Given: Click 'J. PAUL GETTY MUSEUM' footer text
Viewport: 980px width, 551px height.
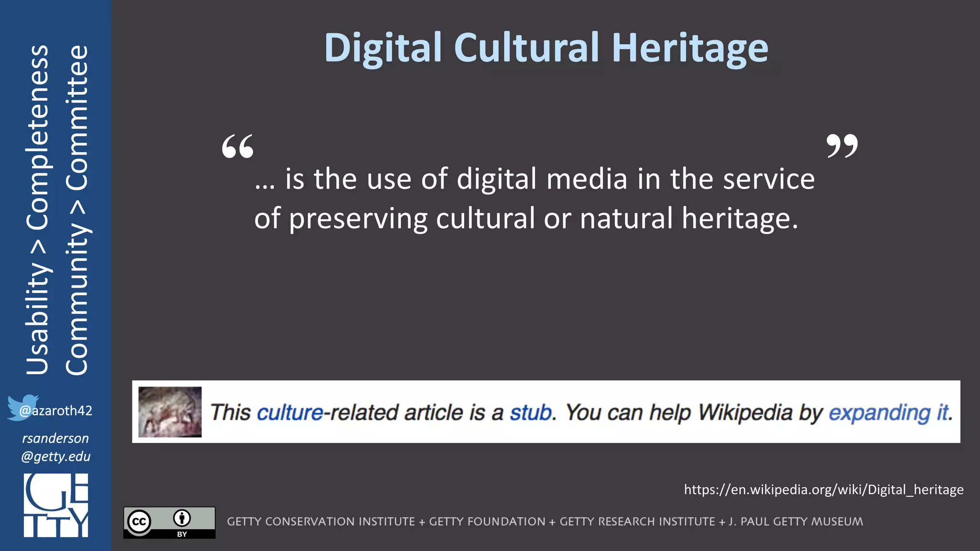Looking at the screenshot, I should tap(796, 522).
